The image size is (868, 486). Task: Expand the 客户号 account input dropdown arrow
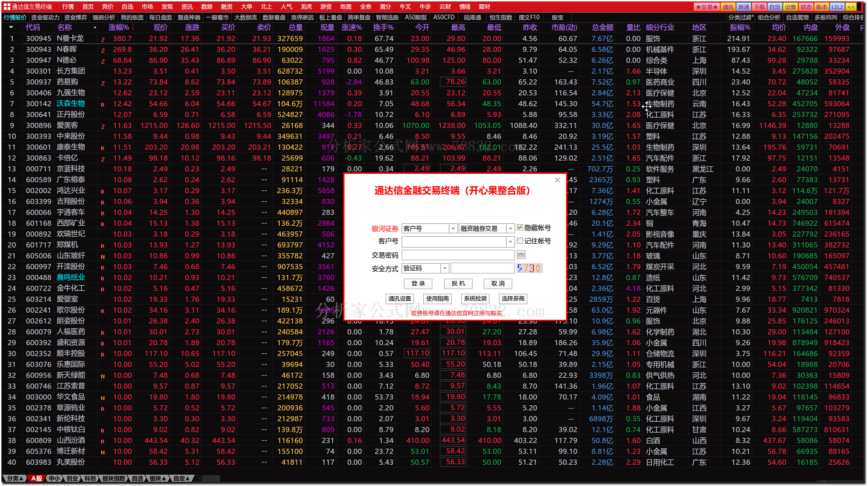(510, 242)
